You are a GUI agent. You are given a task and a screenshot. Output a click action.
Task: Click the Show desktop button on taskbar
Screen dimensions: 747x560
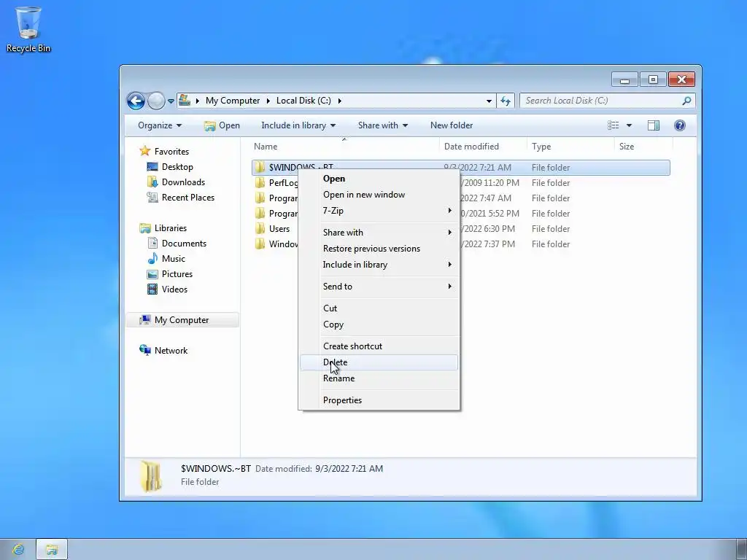coord(741,550)
